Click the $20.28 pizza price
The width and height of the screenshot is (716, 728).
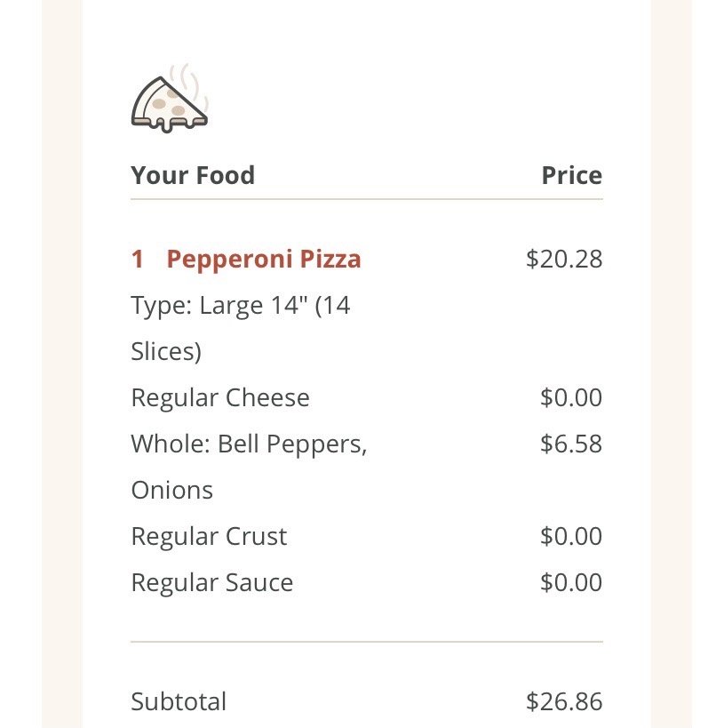point(564,260)
